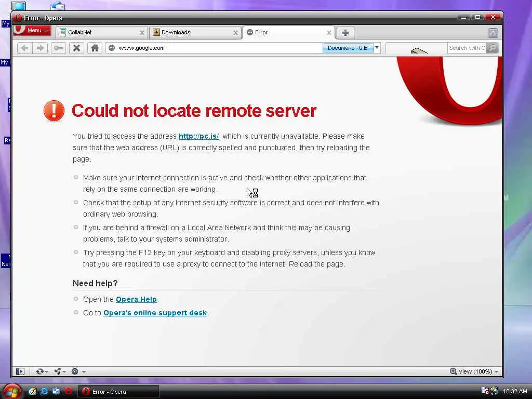Toggle the side panel button in status bar
This screenshot has height=399, width=532.
click(x=20, y=371)
